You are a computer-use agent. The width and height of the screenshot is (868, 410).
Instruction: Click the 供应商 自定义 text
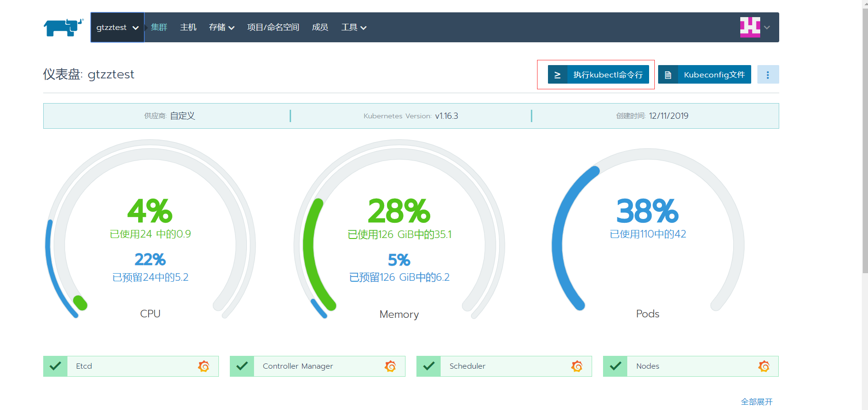[x=170, y=116]
